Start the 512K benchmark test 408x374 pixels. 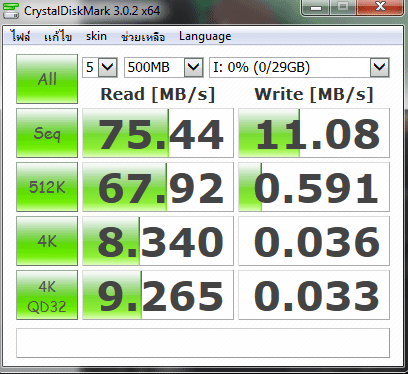tap(47, 187)
